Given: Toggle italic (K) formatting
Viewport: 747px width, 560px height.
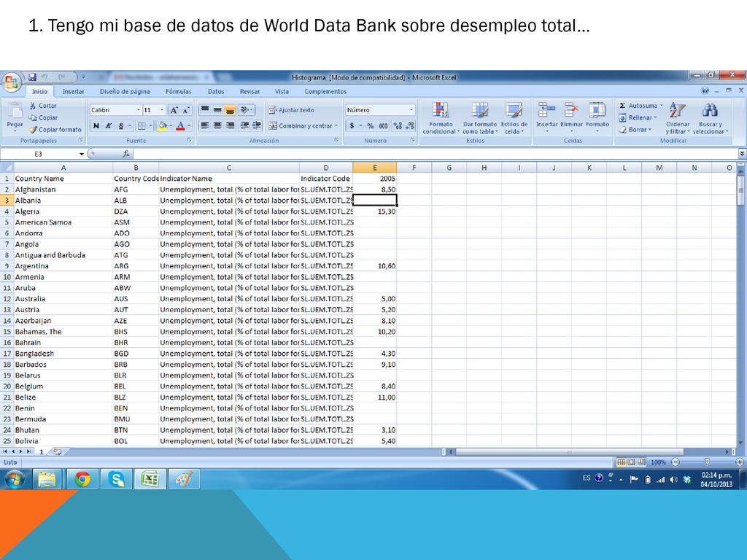Looking at the screenshot, I should point(109,125).
